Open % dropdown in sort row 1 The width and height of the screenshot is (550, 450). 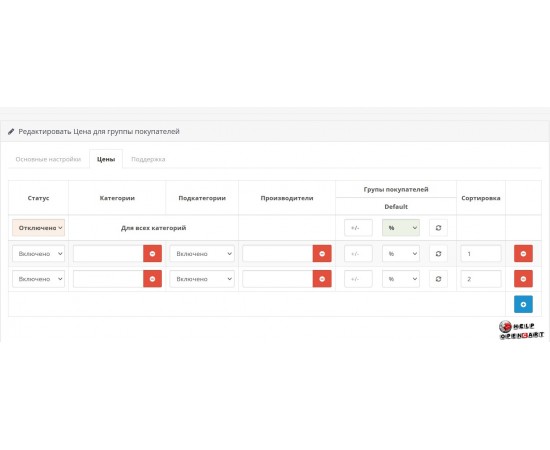pos(401,254)
